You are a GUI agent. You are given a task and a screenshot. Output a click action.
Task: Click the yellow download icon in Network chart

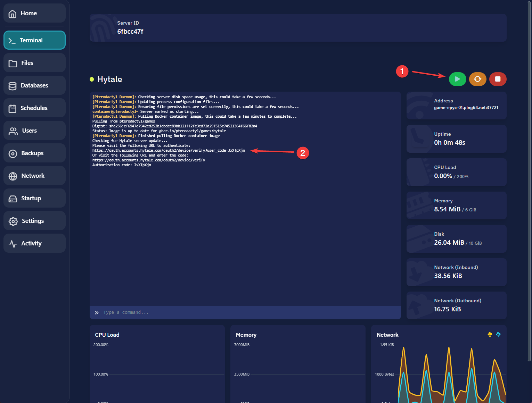[490, 335]
